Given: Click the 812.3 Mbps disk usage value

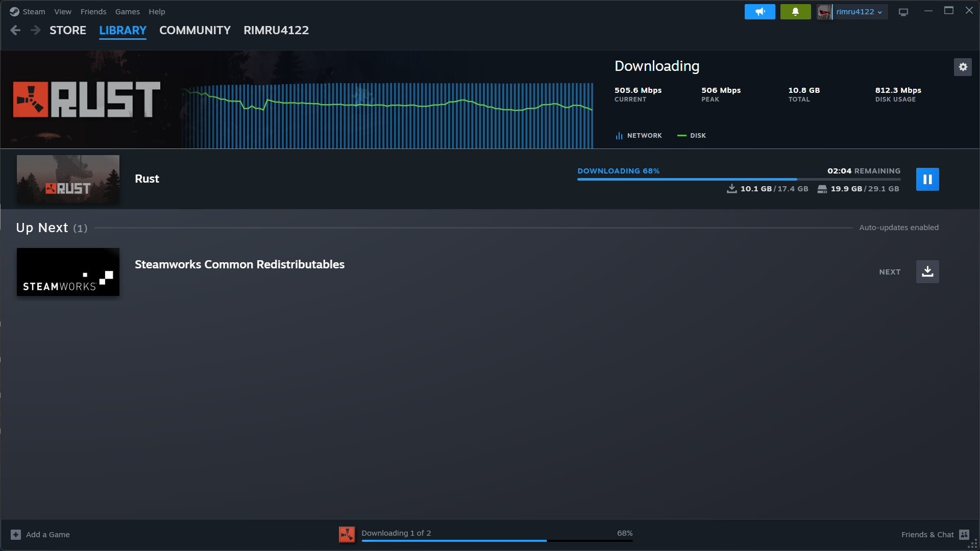Looking at the screenshot, I should (898, 90).
